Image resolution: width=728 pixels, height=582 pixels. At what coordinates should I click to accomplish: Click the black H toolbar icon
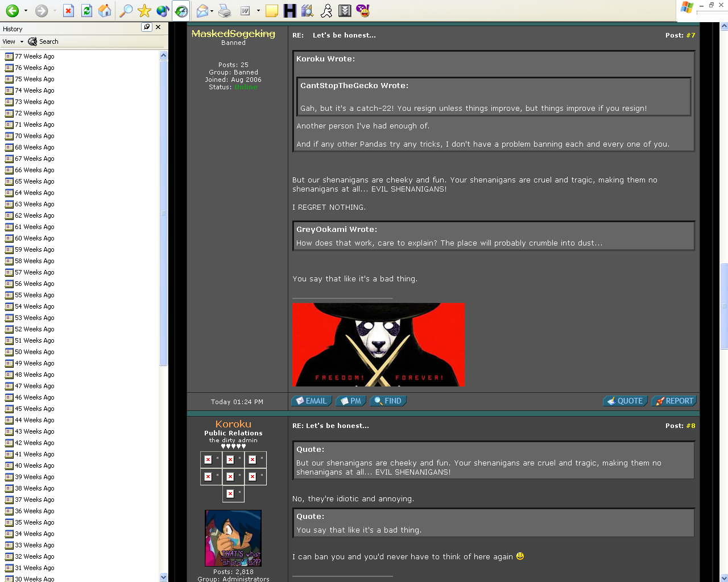pos(289,11)
